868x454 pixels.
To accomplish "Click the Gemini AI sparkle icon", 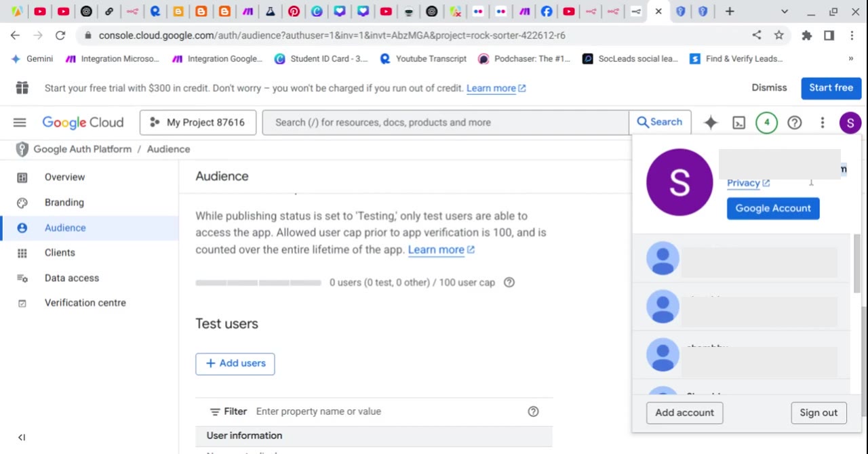I will [711, 123].
